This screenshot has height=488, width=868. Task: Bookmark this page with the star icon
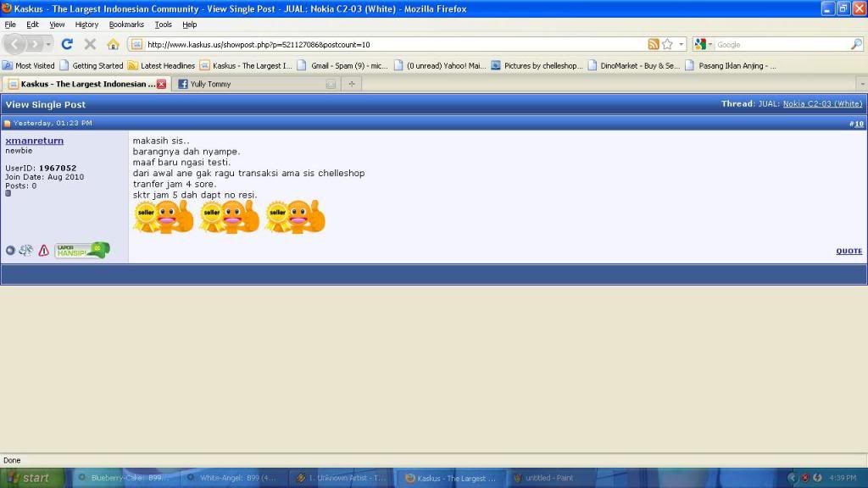point(668,44)
